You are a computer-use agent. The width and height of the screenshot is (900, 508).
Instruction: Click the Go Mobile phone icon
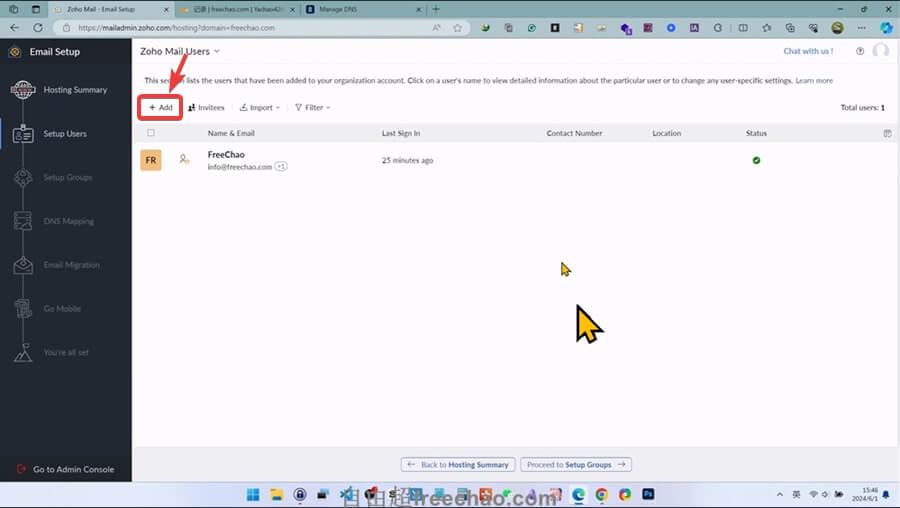coord(23,308)
